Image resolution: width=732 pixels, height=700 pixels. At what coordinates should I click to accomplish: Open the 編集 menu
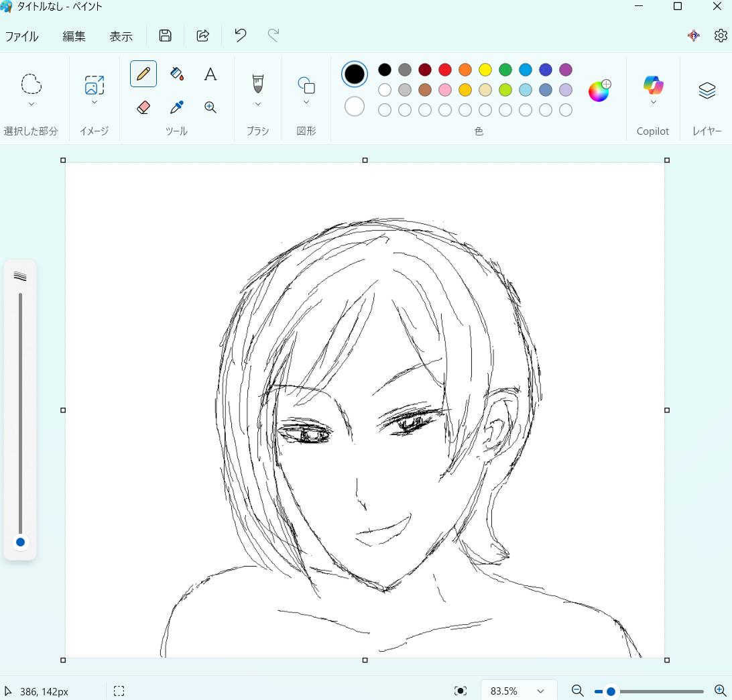pyautogui.click(x=74, y=36)
